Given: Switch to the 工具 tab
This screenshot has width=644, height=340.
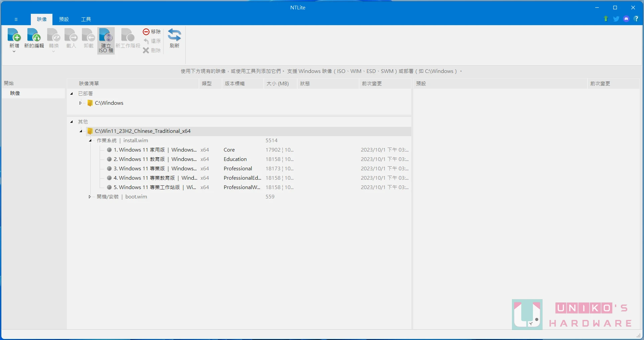Looking at the screenshot, I should pos(86,19).
